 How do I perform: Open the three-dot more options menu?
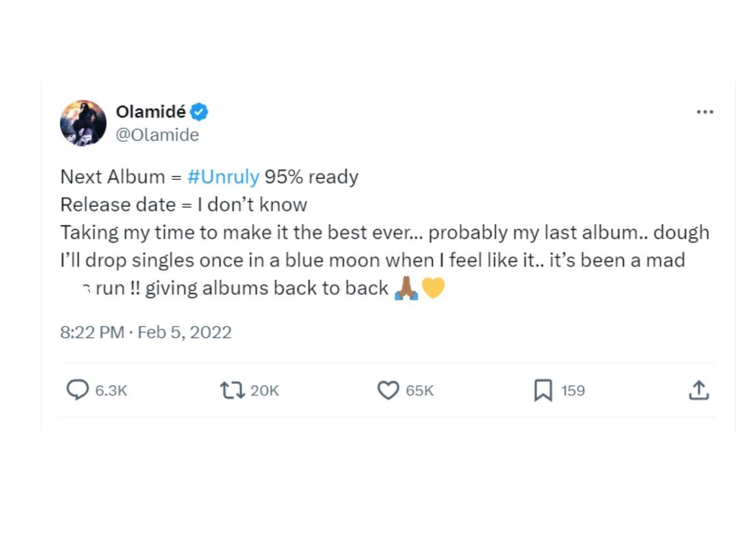coord(705,111)
